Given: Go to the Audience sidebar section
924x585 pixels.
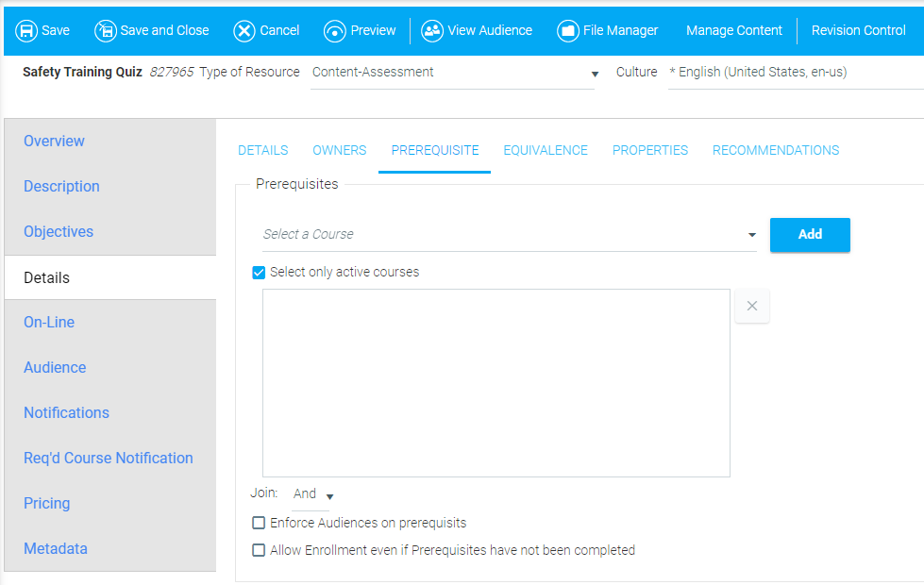Looking at the screenshot, I should (55, 368).
